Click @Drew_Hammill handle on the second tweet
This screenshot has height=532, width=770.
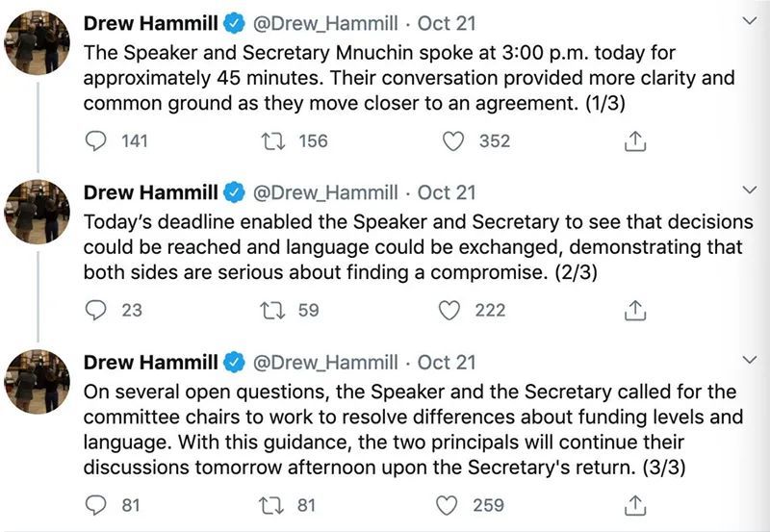pos(325,192)
